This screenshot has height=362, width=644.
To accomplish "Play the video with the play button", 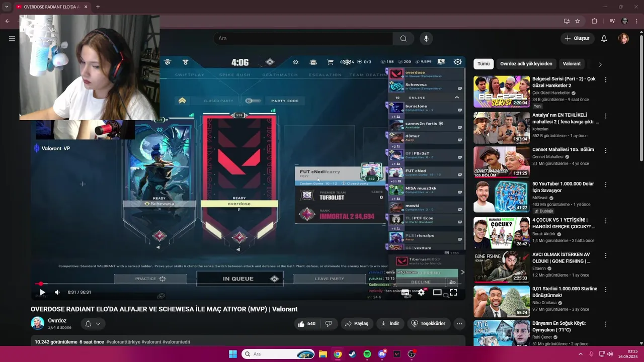I will click(x=42, y=292).
